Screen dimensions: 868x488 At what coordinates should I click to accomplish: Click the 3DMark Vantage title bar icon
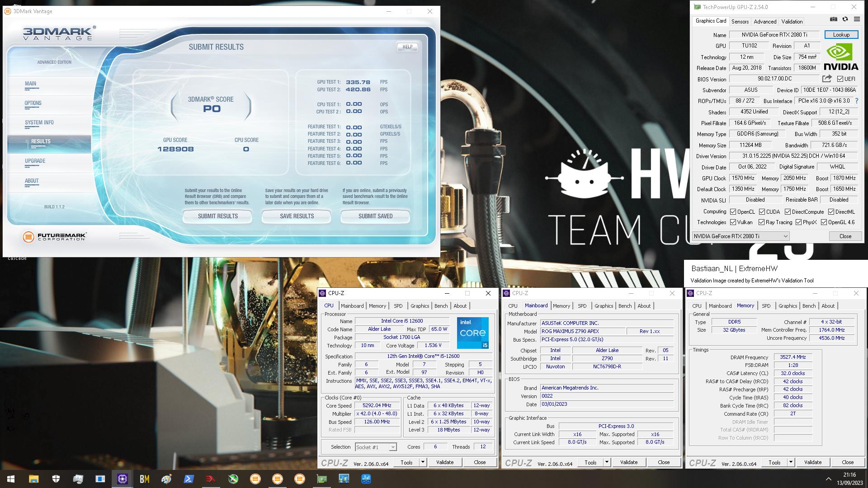(8, 11)
